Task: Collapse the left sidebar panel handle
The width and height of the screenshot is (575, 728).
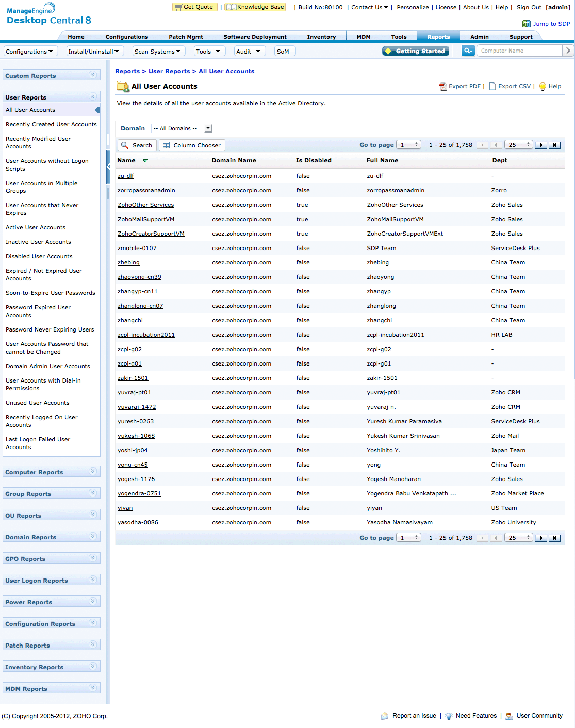Action: 108,167
